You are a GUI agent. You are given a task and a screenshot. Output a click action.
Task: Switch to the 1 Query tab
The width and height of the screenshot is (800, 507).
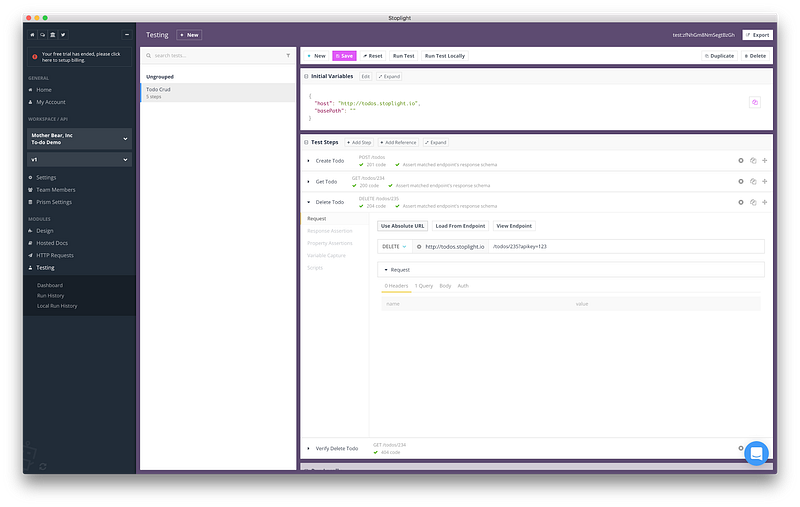[423, 286]
